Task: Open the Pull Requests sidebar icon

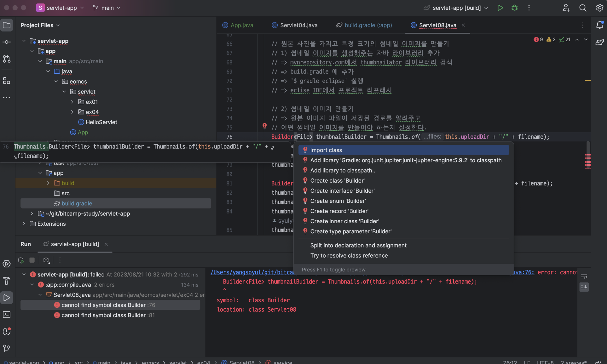Action: click(x=7, y=59)
